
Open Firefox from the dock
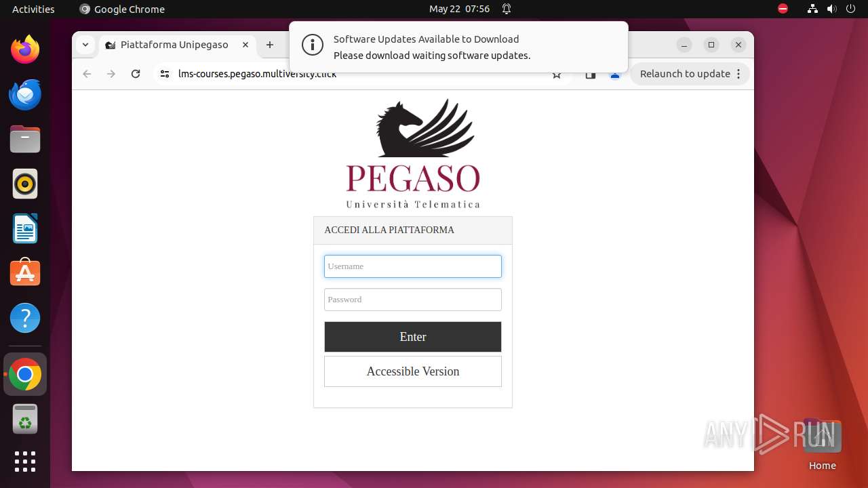25,49
